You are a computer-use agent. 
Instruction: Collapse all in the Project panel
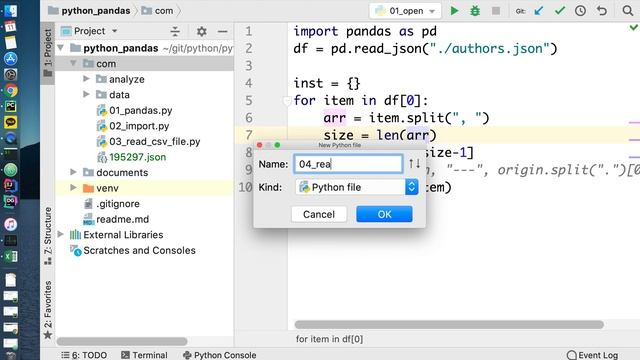(175, 31)
